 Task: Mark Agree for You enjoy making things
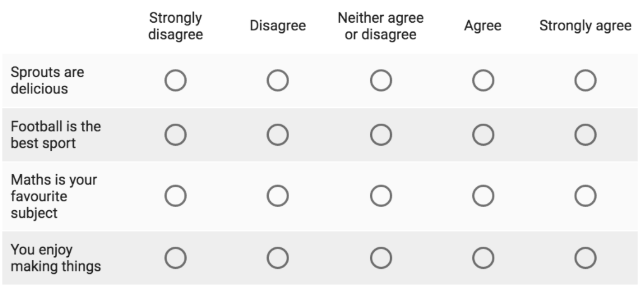483,258
